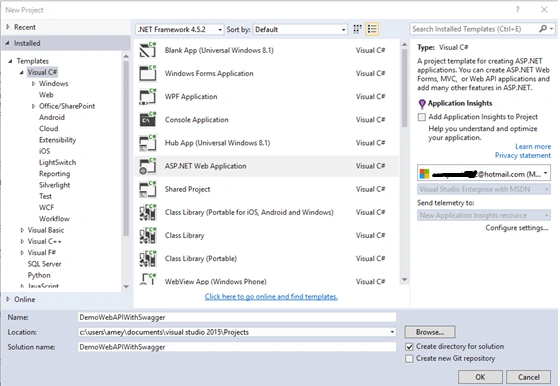This screenshot has width=560, height=386.
Task: Open the Sort by Default dropdown
Action: point(300,29)
